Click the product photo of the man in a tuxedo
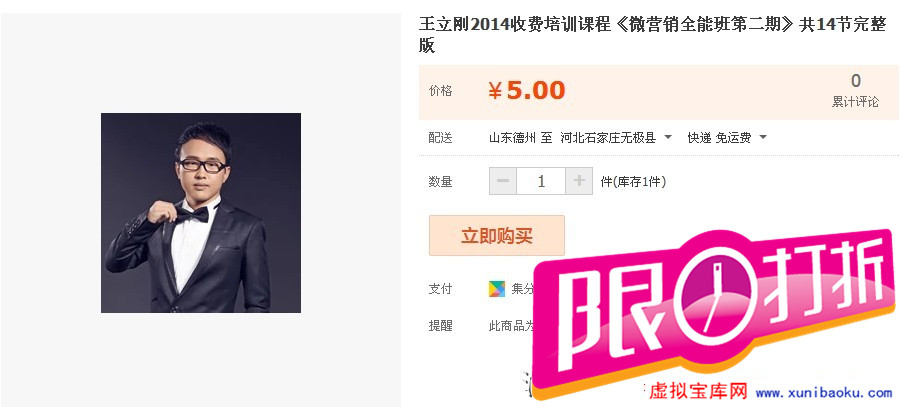901x407 pixels. click(x=201, y=213)
